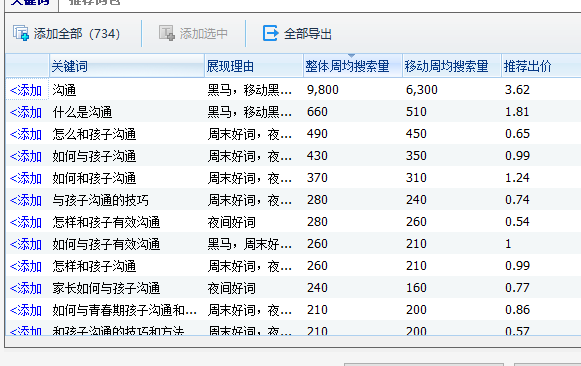Click 夜间好词 reason in 家长如何与孩子沟通 row
Viewport: 581px width, 366px height.
[232, 288]
